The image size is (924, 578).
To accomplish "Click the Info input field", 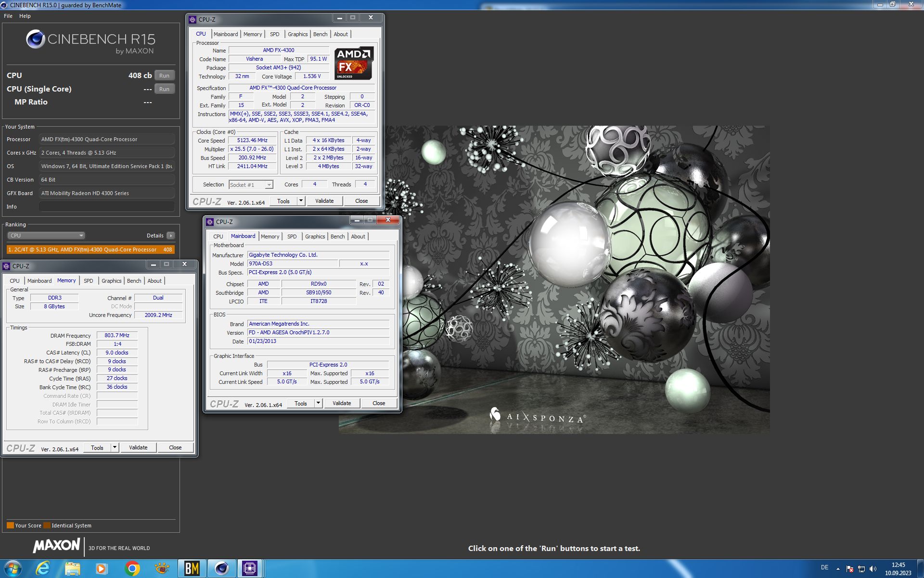I will pyautogui.click(x=107, y=207).
